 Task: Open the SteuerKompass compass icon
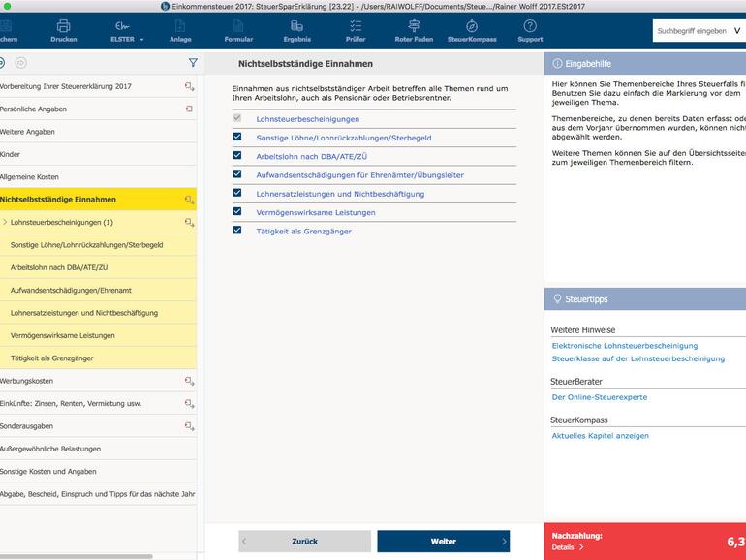[x=472, y=26]
